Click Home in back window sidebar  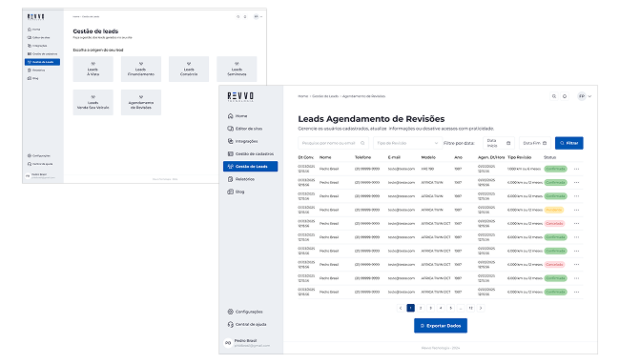tap(34, 30)
